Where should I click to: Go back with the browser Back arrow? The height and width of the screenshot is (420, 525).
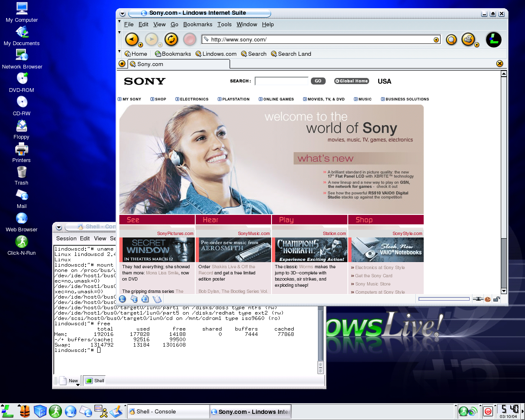pyautogui.click(x=132, y=39)
